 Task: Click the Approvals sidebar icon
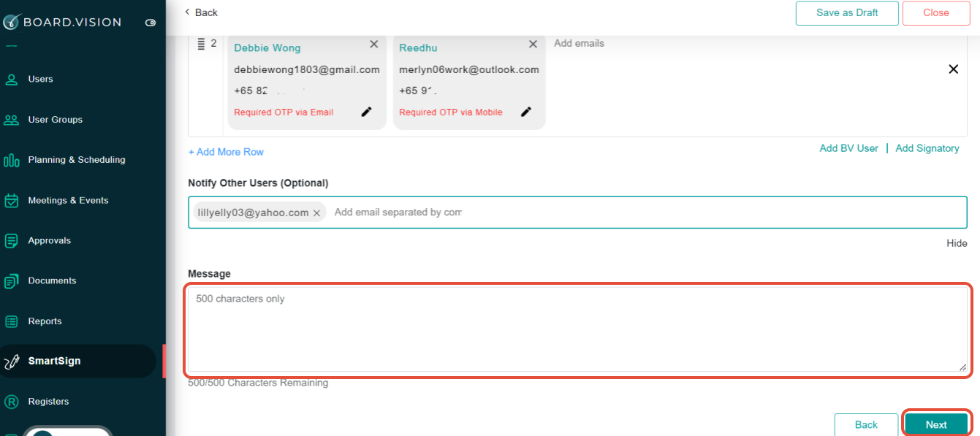[12, 240]
